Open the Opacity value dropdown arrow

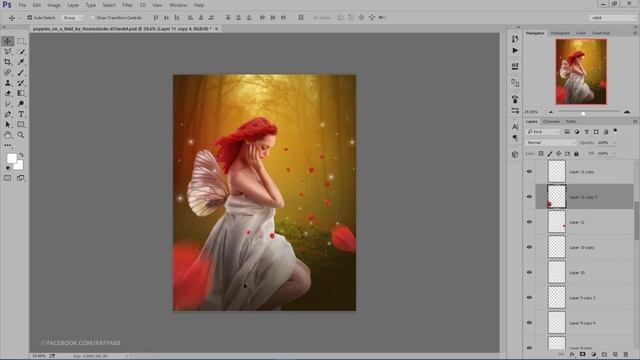(x=614, y=143)
